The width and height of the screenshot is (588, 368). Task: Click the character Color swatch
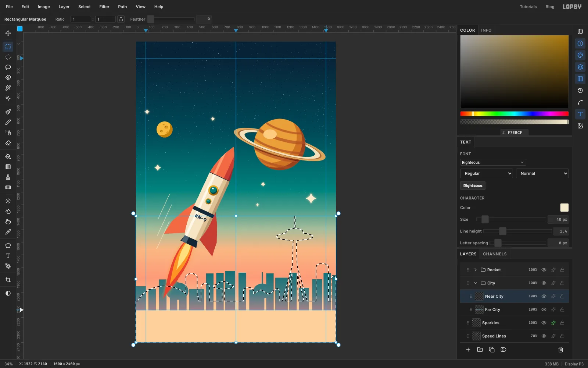tap(564, 208)
